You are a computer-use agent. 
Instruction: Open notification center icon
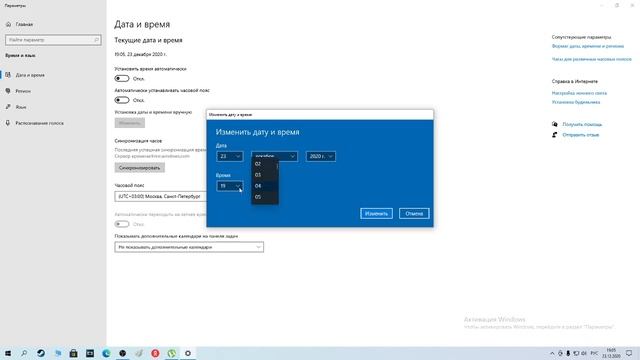629,353
